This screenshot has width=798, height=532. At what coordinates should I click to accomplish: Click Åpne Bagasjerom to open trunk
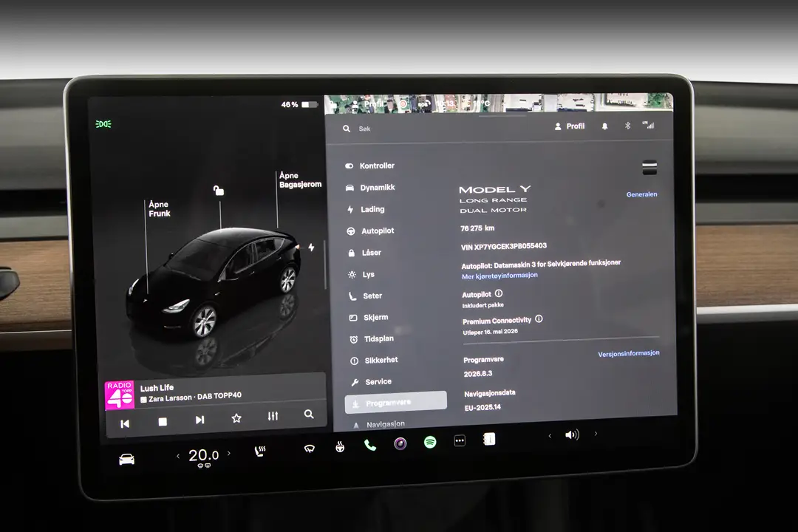click(300, 180)
